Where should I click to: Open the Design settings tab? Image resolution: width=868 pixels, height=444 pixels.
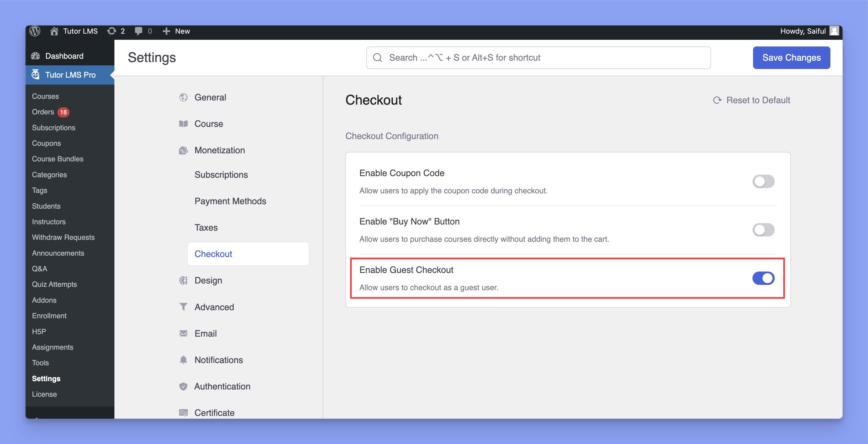point(208,280)
